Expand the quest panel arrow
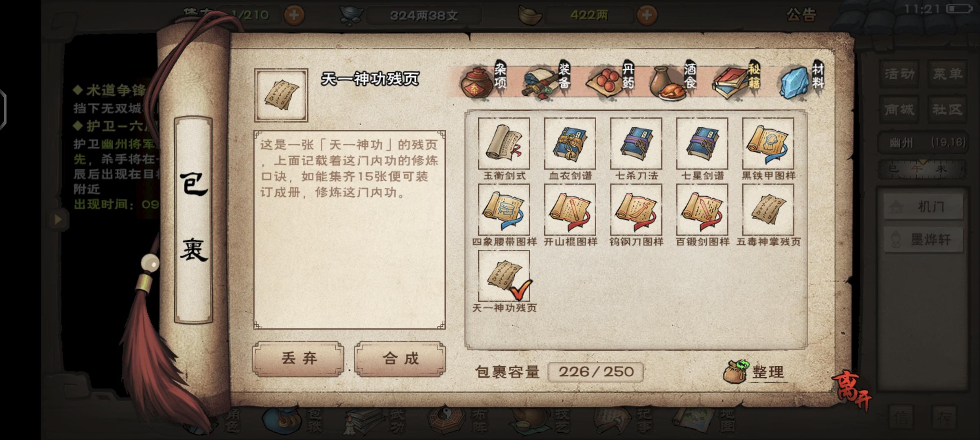This screenshot has height=440, width=980. pos(58,219)
